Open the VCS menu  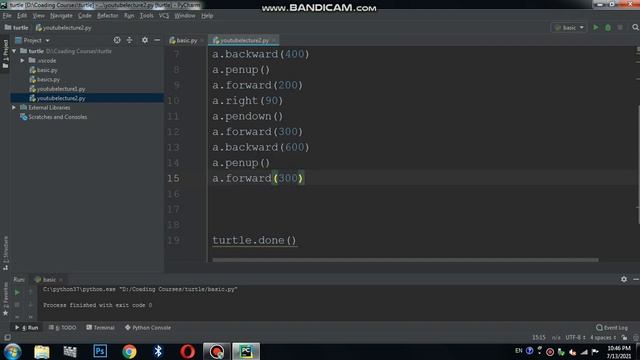tap(164, 16)
